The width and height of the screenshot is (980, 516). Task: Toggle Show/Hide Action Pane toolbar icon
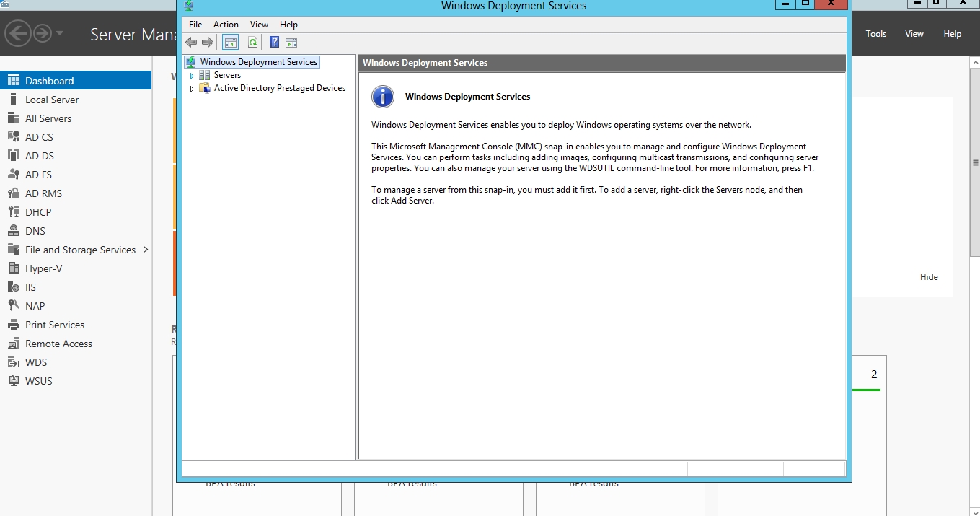pos(291,43)
